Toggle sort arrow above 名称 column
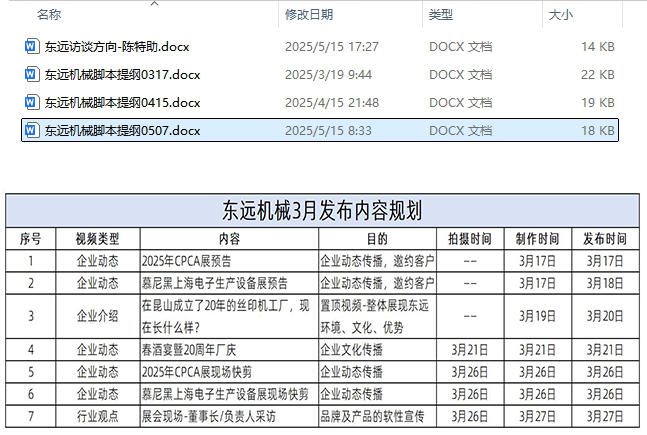 155,4
